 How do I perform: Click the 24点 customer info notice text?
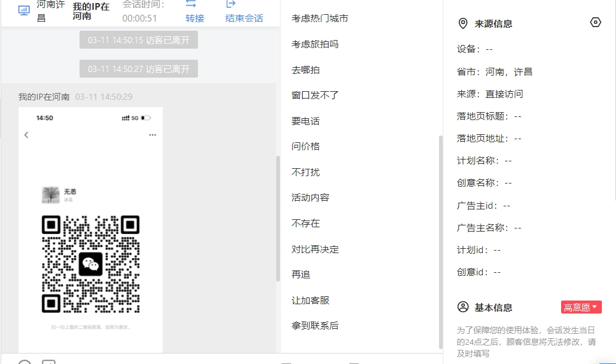tap(526, 342)
